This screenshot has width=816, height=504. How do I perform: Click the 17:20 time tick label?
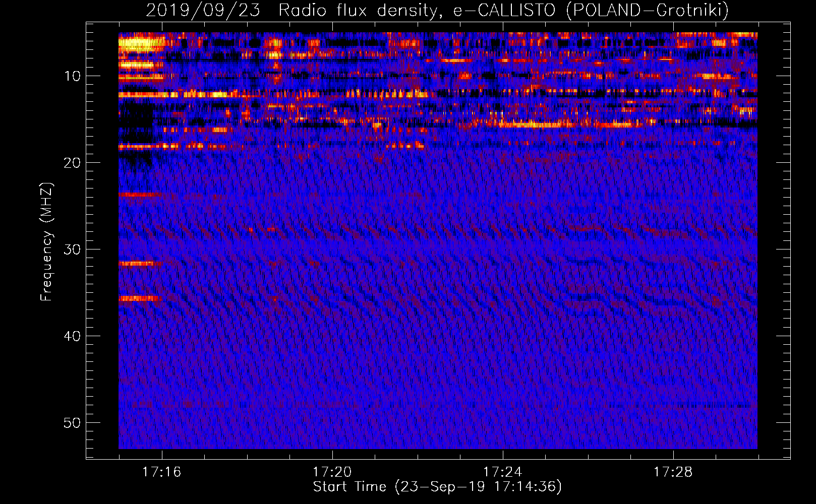(x=332, y=472)
